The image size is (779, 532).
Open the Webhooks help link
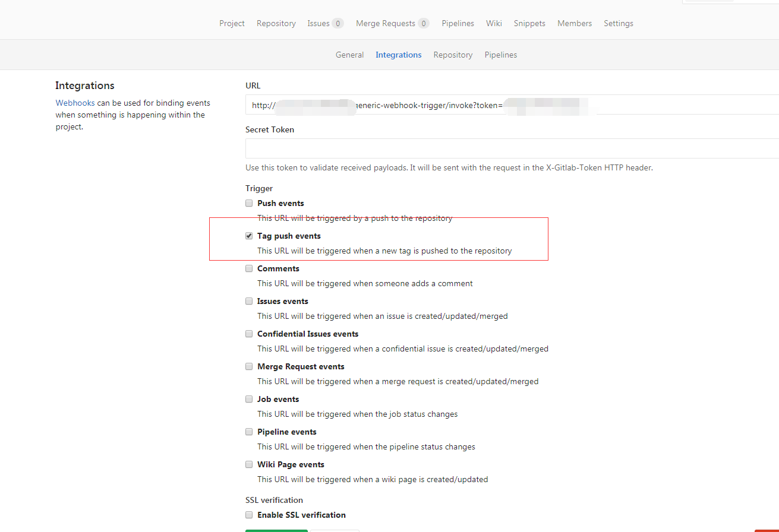pyautogui.click(x=75, y=103)
